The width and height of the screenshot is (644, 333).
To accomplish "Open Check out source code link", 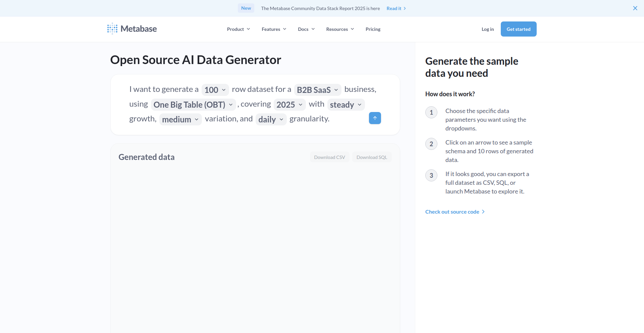I will [x=455, y=212].
